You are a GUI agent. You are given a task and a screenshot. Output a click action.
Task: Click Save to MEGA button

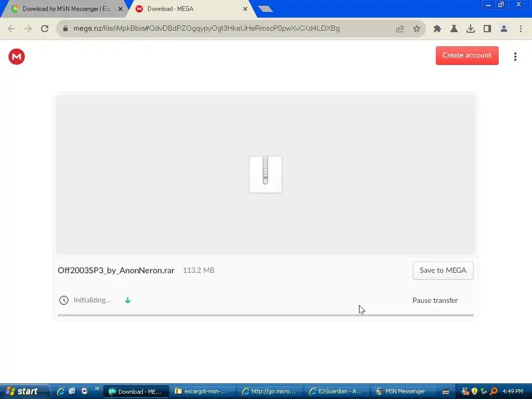[443, 270]
